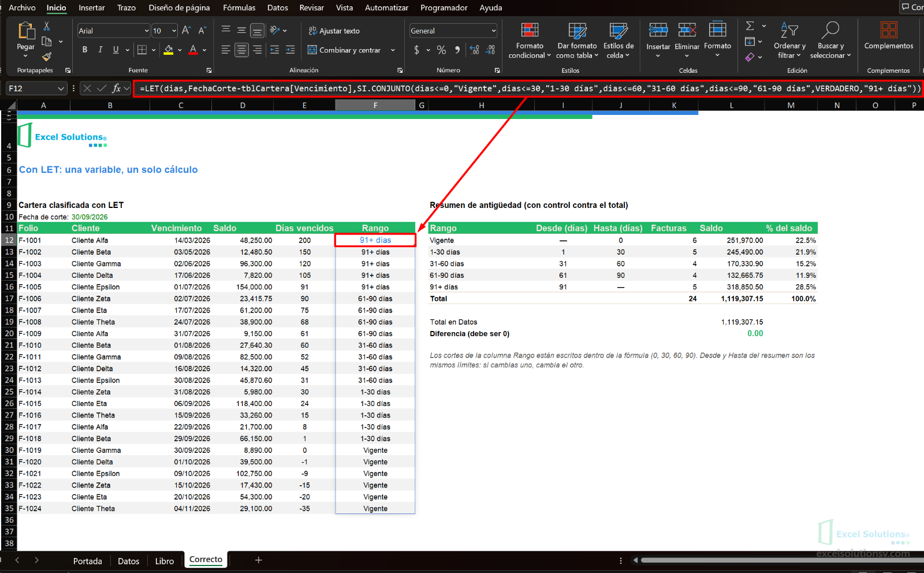Click Combinar y centrar button
924x573 pixels.
point(344,50)
